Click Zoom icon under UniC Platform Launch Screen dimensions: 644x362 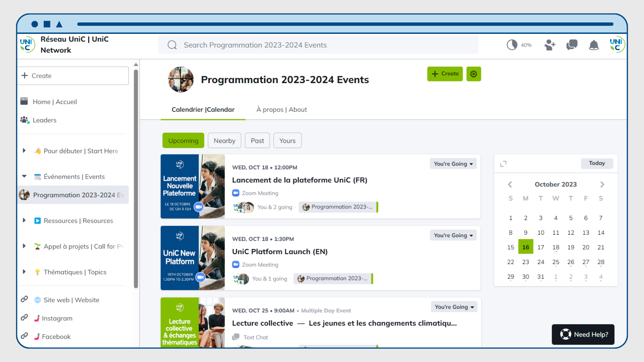236,264
